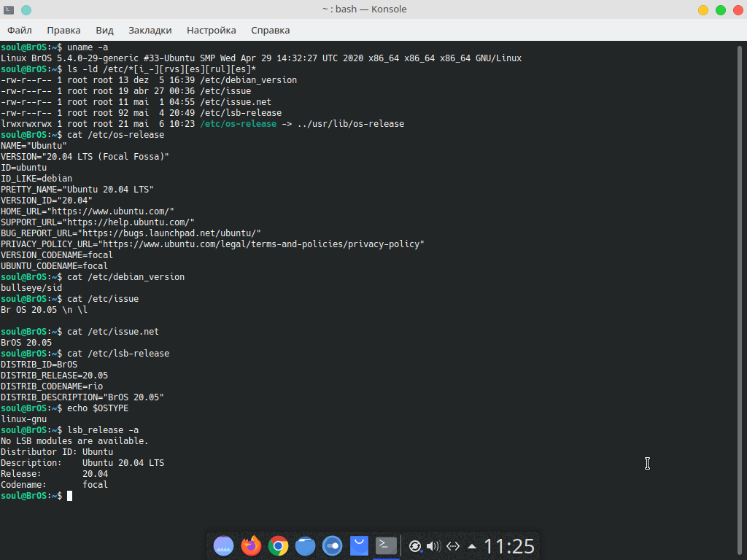Image resolution: width=747 pixels, height=560 pixels.
Task: Open the software store bag icon
Action: (x=359, y=545)
